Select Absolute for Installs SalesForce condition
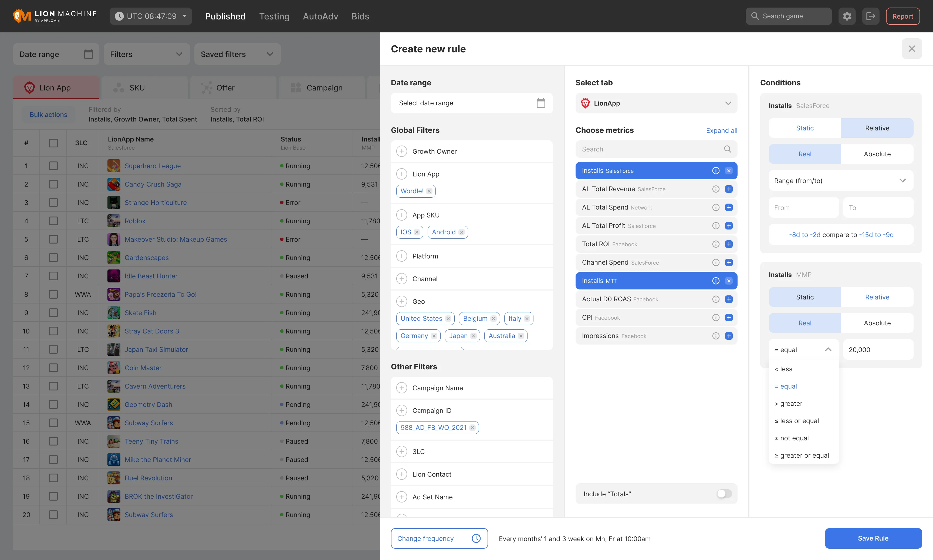Viewport: 933px width, 560px height. (x=877, y=154)
